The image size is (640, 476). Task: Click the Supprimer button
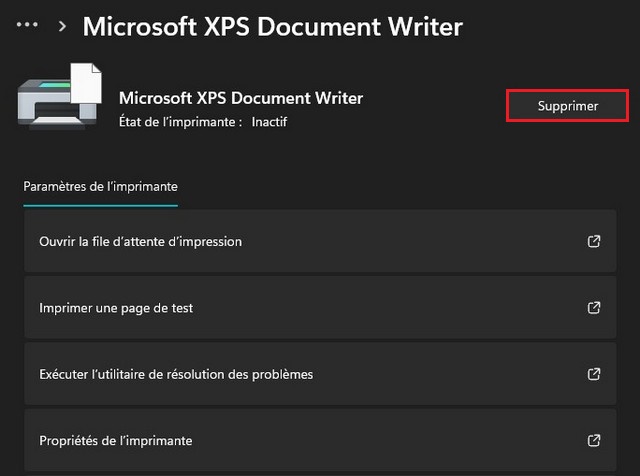click(x=567, y=106)
